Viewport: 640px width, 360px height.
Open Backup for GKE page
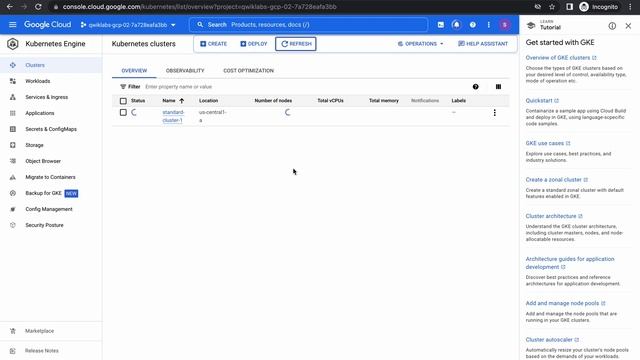click(x=43, y=193)
